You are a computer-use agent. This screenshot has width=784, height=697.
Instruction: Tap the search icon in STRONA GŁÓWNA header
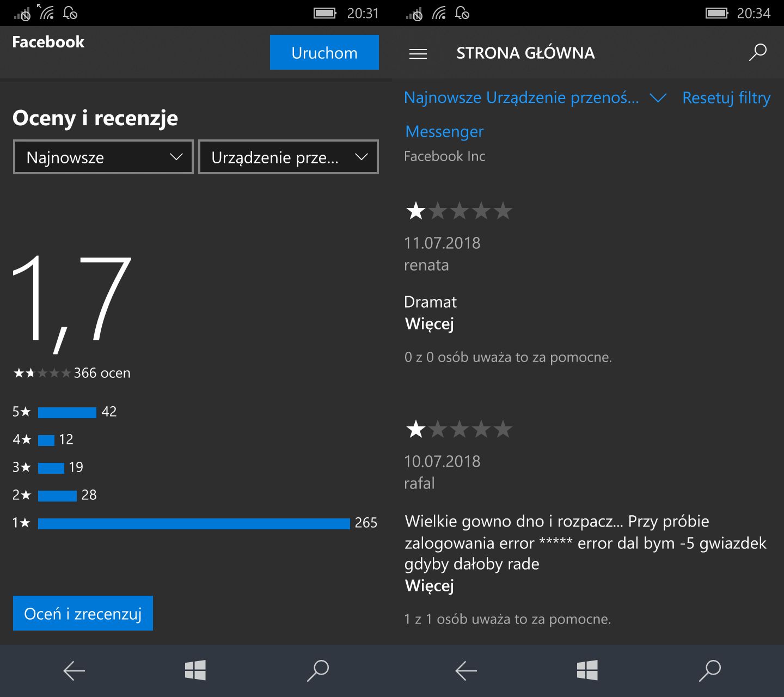(757, 52)
